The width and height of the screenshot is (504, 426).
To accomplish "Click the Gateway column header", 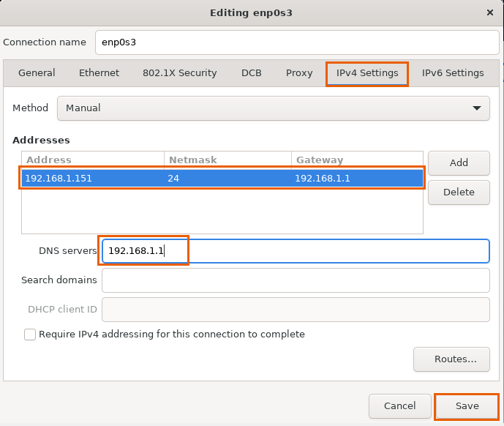I will [x=356, y=160].
